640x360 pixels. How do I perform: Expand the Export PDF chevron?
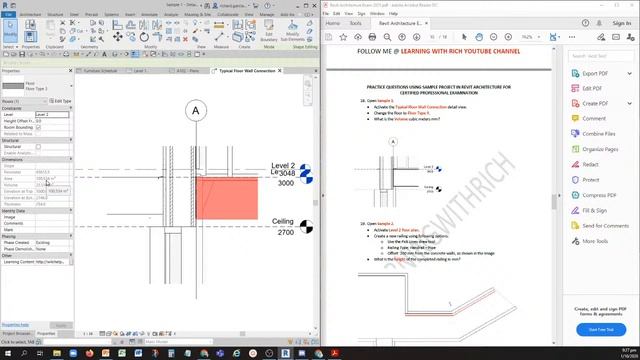coord(629,73)
